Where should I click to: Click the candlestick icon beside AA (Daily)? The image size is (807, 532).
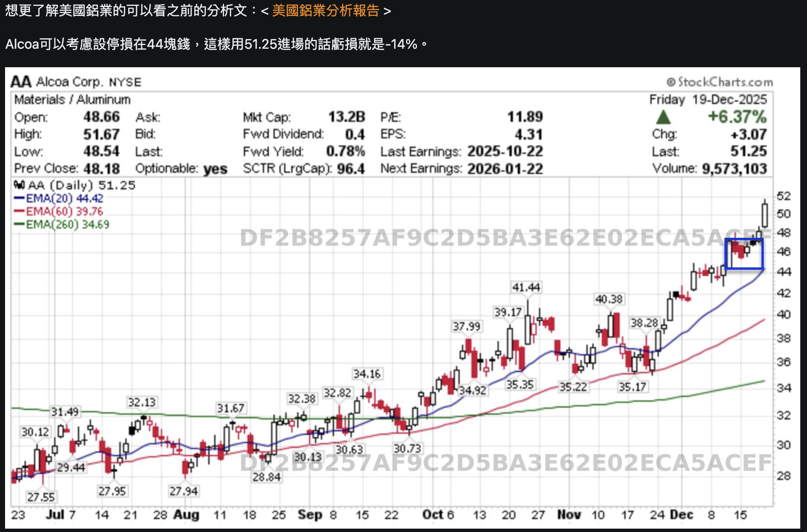pyautogui.click(x=19, y=185)
